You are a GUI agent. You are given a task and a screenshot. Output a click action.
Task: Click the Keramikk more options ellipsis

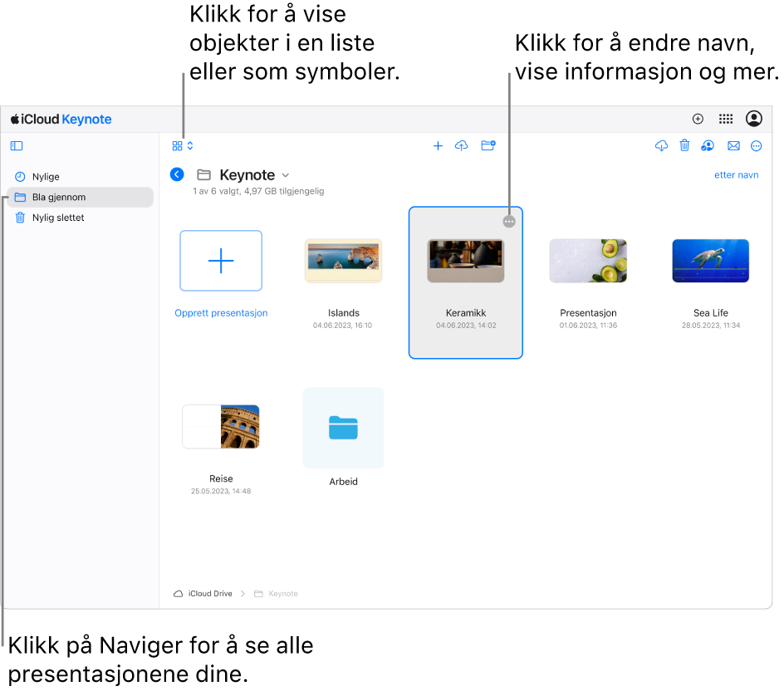click(x=509, y=222)
